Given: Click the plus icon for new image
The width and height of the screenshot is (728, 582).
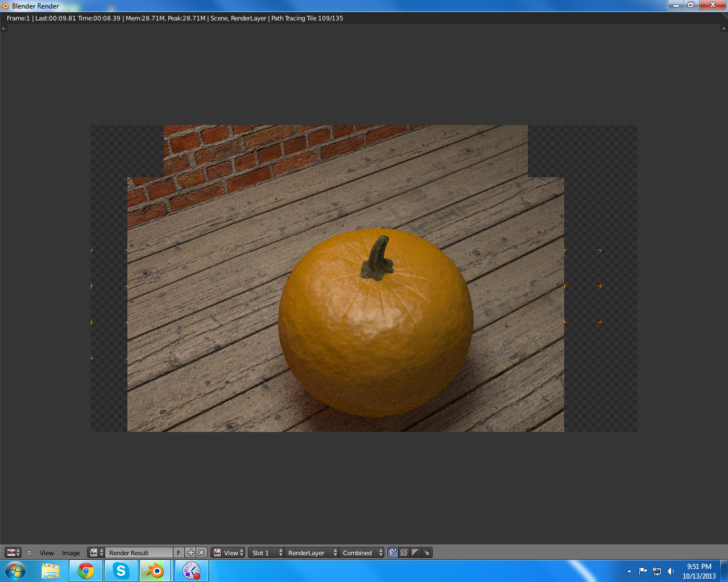Looking at the screenshot, I should pyautogui.click(x=191, y=552).
